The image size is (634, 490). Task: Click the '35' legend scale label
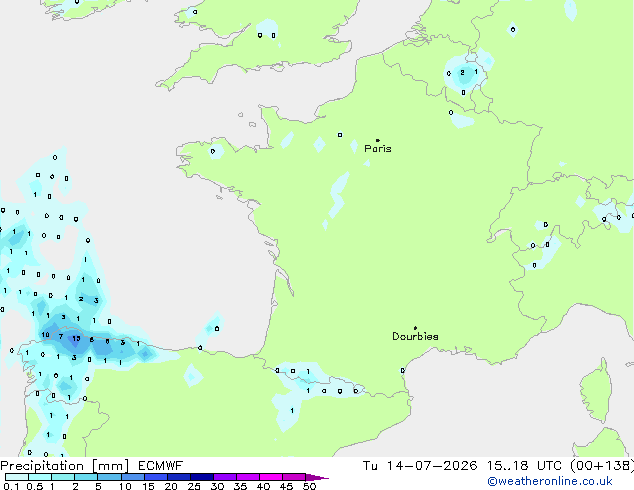point(240,486)
